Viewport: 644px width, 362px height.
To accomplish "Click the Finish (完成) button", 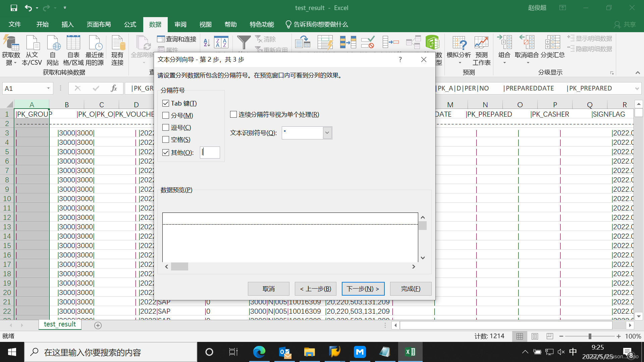I will [x=410, y=289].
